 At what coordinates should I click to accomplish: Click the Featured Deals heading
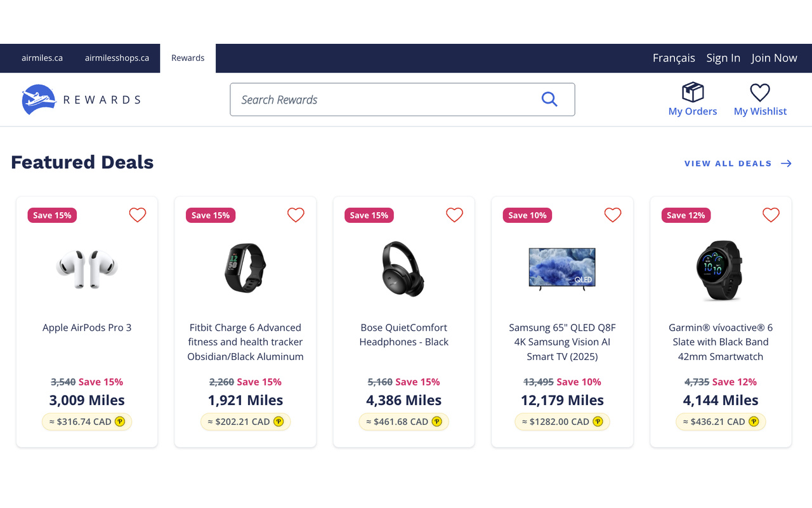(x=82, y=163)
